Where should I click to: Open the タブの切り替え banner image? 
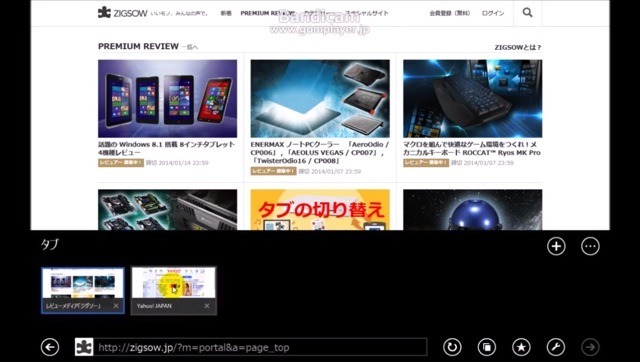coord(320,210)
